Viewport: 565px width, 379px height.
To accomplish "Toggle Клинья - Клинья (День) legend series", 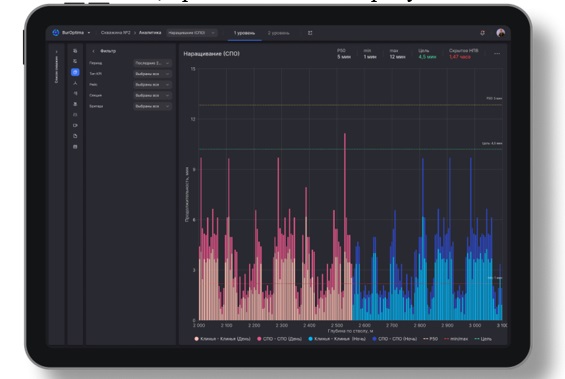I will pyautogui.click(x=222, y=339).
